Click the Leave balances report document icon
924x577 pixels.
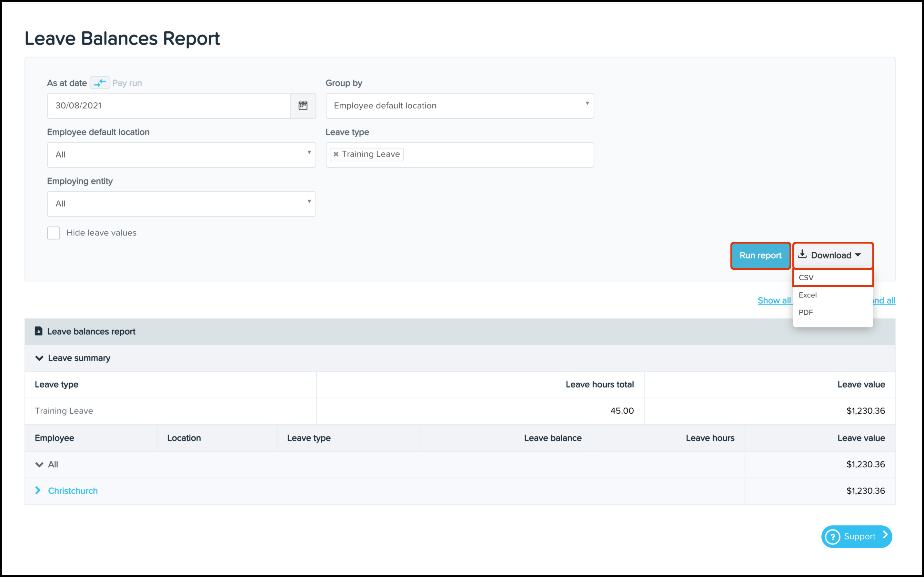[38, 331]
